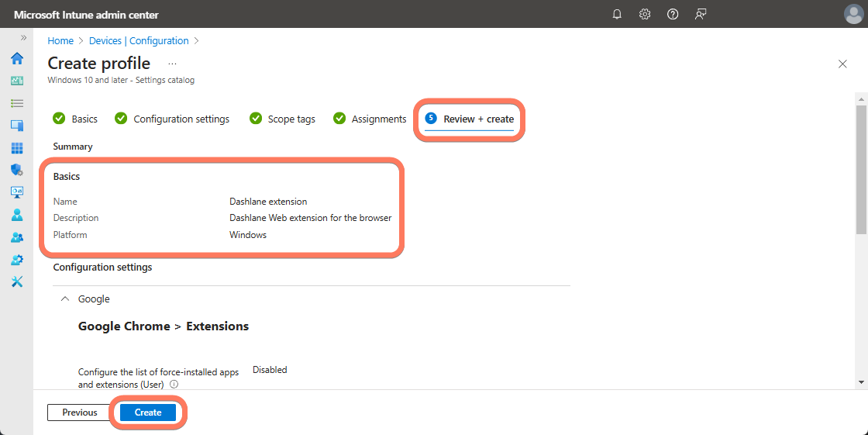Viewport: 868px width, 435px height.
Task: Open Devices | Configuration breadcrumb link
Action: [139, 41]
